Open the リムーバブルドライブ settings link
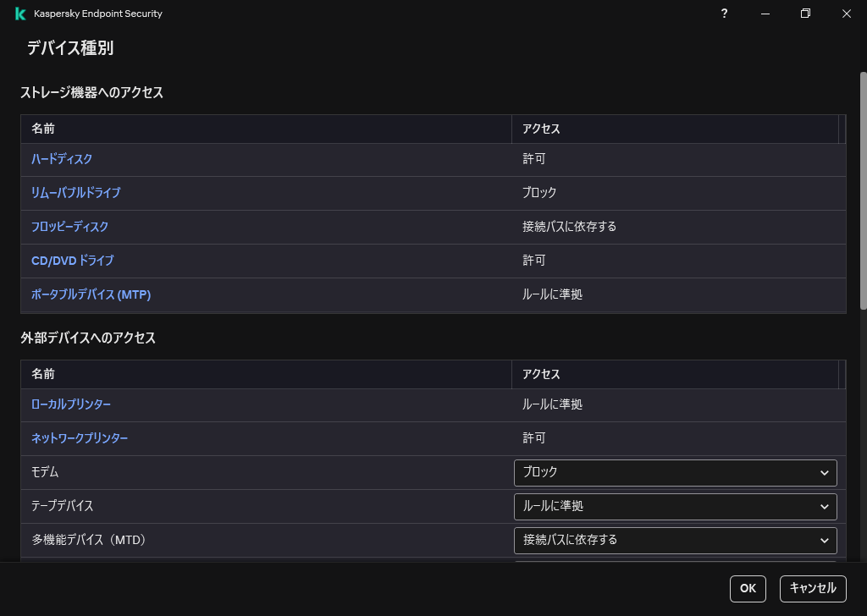 (75, 193)
